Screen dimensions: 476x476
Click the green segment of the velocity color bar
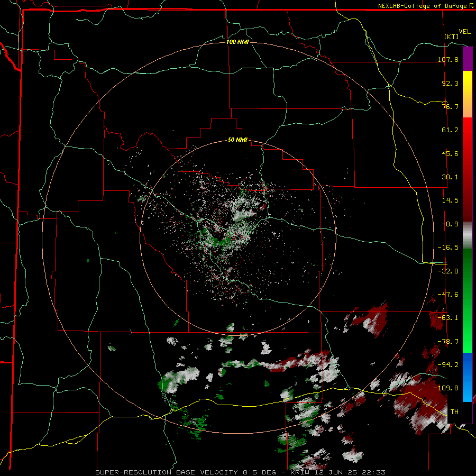click(x=467, y=300)
